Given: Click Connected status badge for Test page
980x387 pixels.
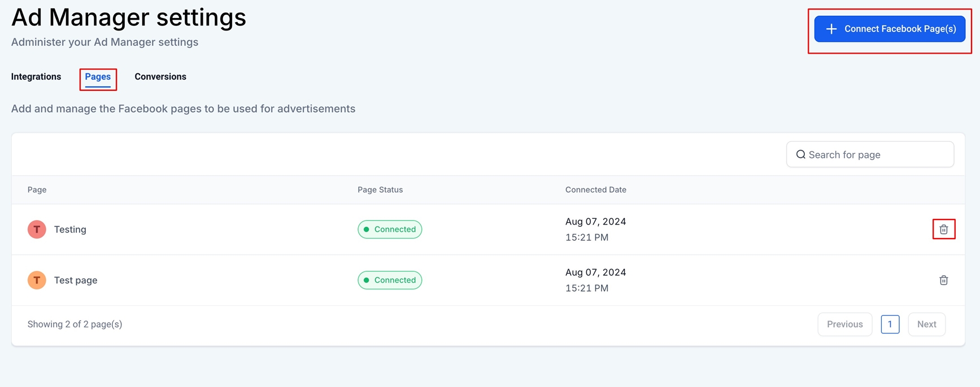Looking at the screenshot, I should click(390, 280).
